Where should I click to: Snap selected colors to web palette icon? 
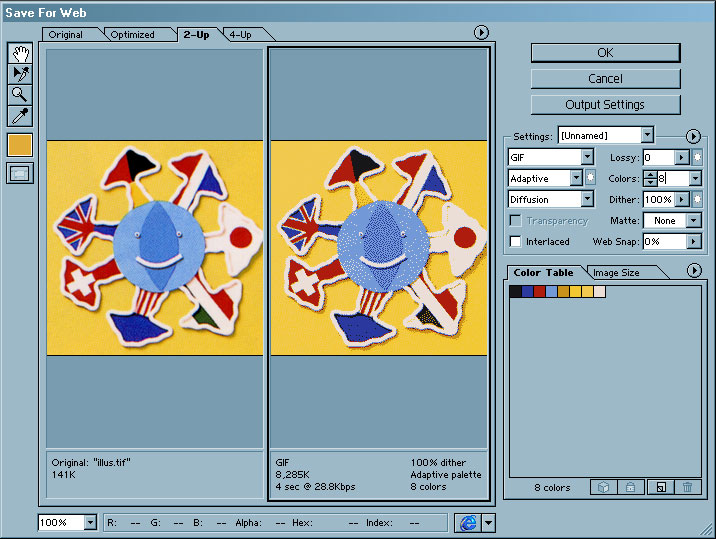coord(604,487)
